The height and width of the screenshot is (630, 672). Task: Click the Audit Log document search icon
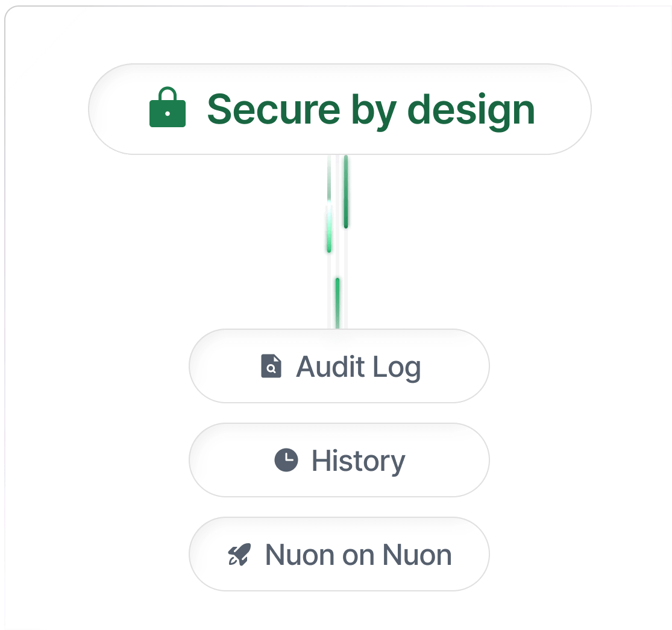[271, 366]
